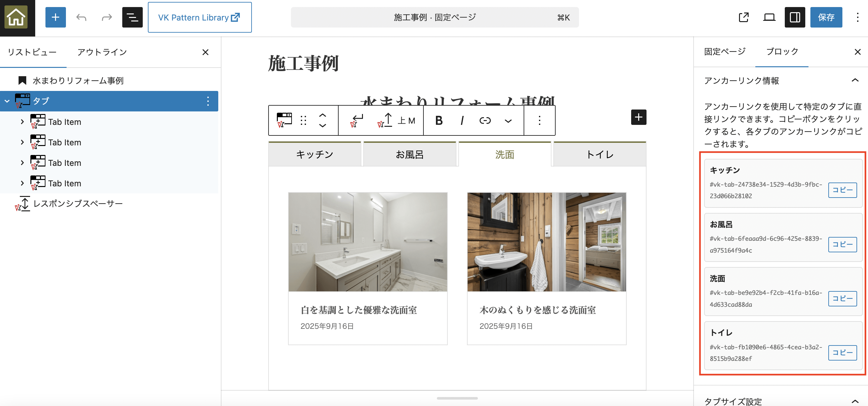Click the 白を基調とした優雅な洗面室 image thumbnail

pos(368,242)
